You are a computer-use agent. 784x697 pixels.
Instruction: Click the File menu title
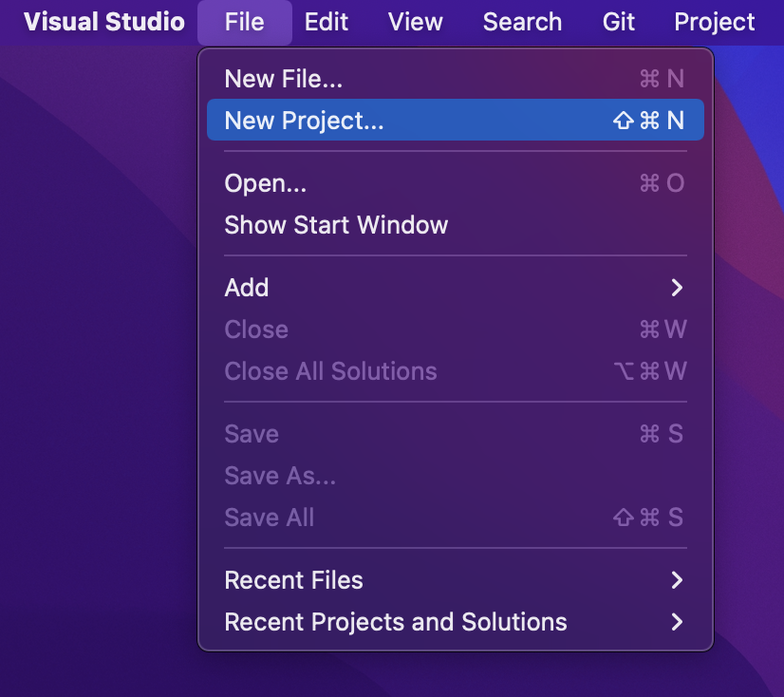coord(244,21)
